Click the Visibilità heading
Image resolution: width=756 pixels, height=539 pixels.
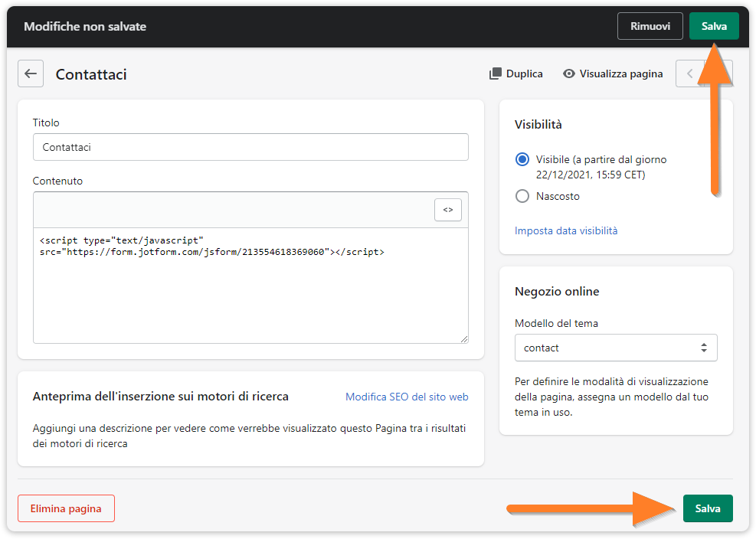tap(538, 124)
